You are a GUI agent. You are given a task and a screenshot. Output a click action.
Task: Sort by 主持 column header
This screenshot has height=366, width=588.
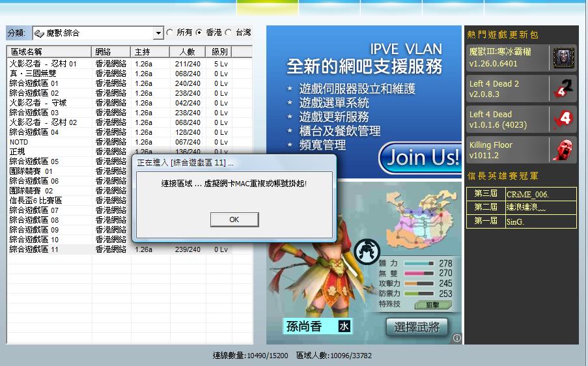150,51
